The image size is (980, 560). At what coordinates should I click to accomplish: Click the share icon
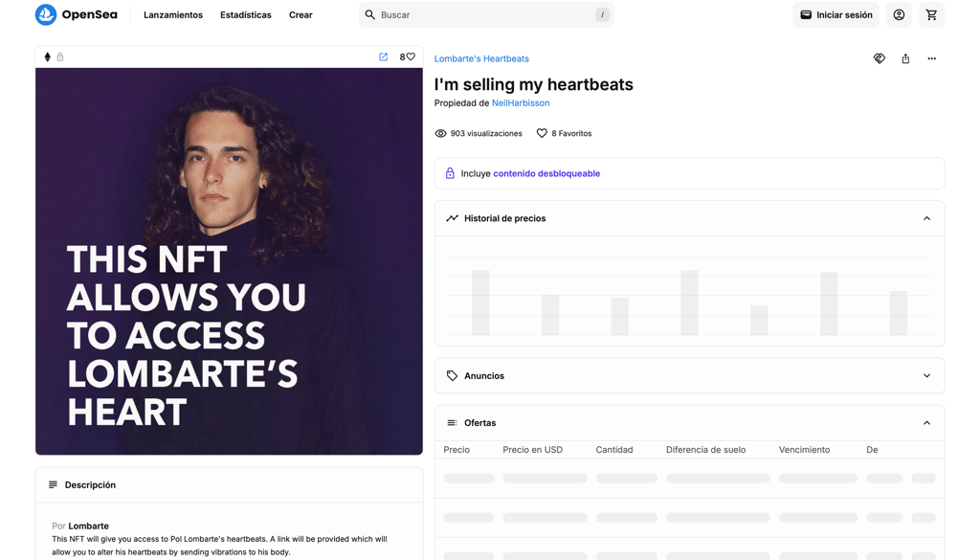[x=905, y=59]
